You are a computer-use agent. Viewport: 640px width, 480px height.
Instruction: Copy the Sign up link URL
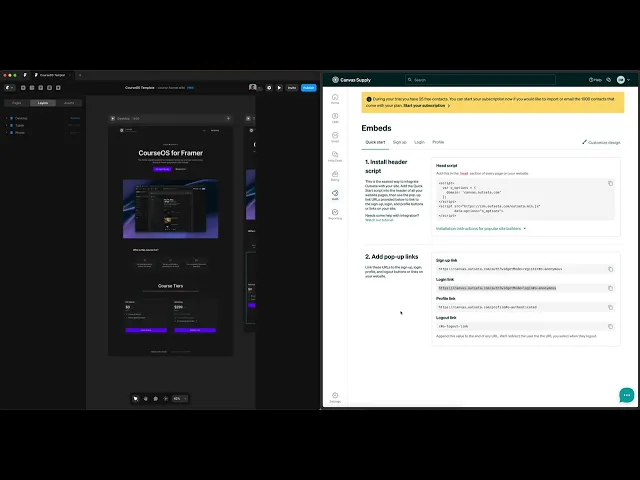point(610,269)
